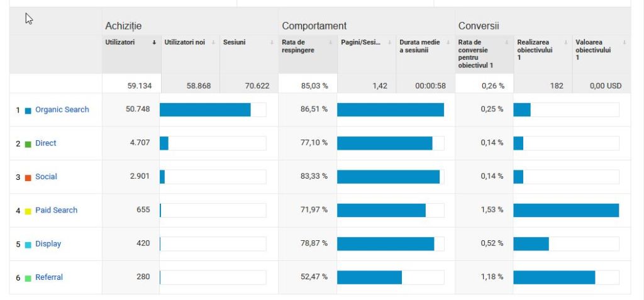The width and height of the screenshot is (644, 300).
Task: Open the Social channel link
Action: click(x=46, y=177)
